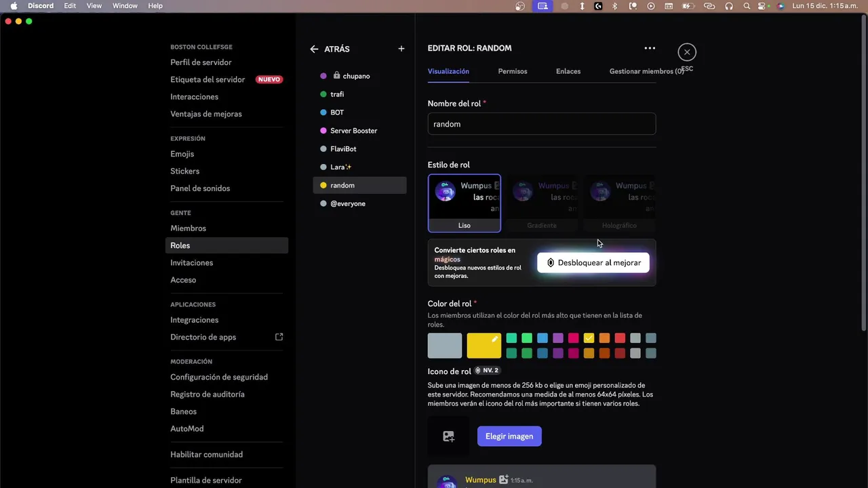Select the Liso role style
The height and width of the screenshot is (488, 868).
click(465, 203)
